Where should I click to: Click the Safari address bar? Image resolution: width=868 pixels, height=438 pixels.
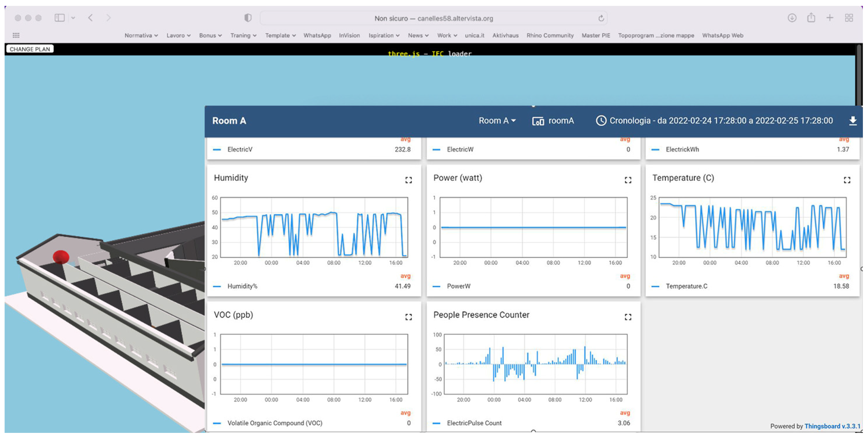[433, 18]
